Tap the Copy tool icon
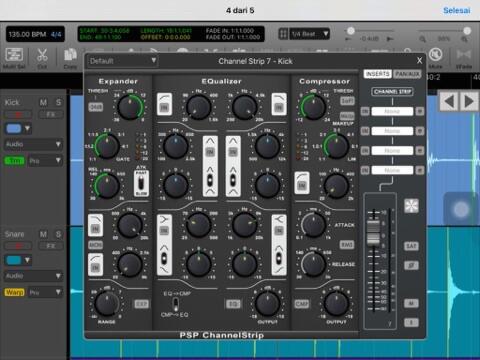This screenshot has width=480, height=360. 70,55
